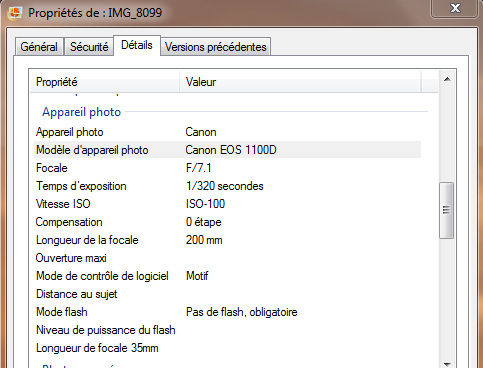Switch to the Général tab
Viewport: 483px width, 368px height.
point(39,47)
